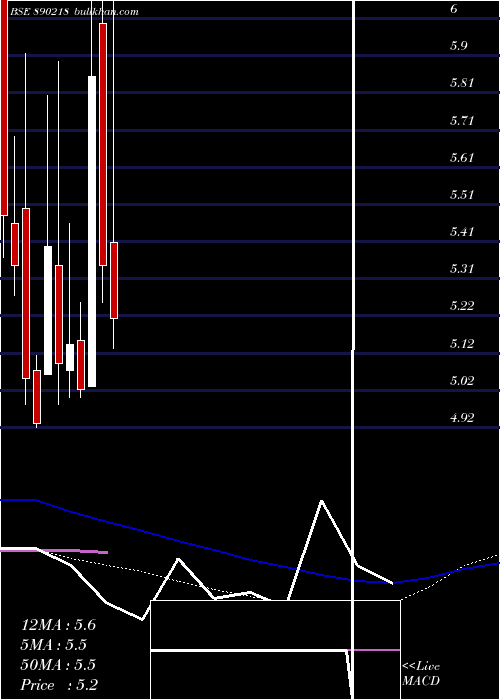Click the 5.9 price axis label
500x700 pixels.
459,46
